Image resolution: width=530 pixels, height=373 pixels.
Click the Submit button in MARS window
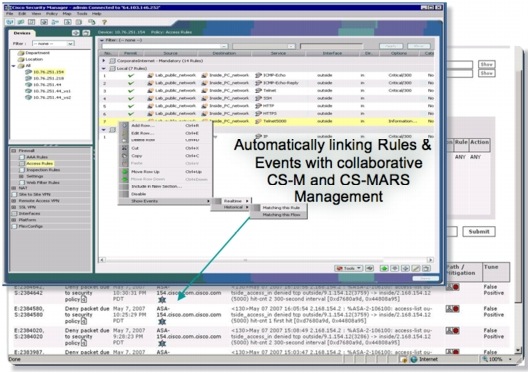pos(479,232)
